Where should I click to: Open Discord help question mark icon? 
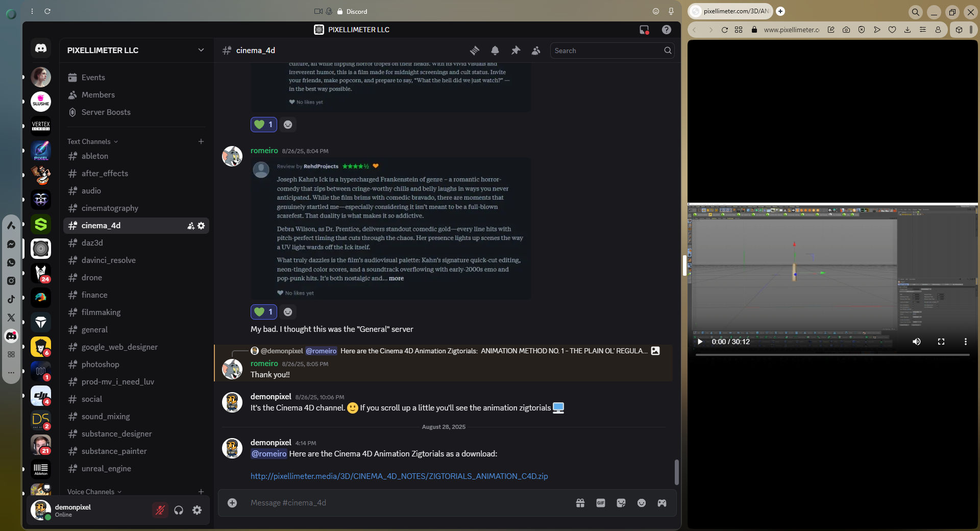coord(667,30)
